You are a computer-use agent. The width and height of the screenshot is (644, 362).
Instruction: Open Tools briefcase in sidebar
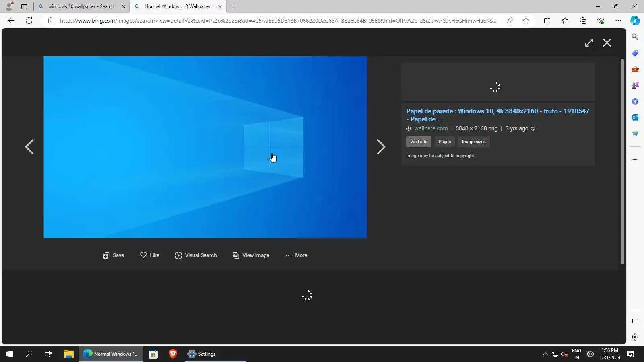pos(635,69)
